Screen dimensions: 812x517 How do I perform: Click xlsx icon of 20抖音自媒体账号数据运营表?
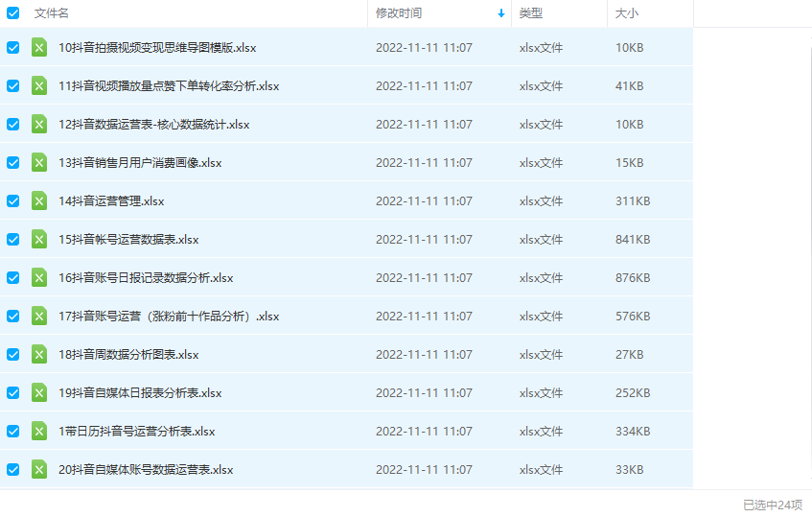coord(39,469)
